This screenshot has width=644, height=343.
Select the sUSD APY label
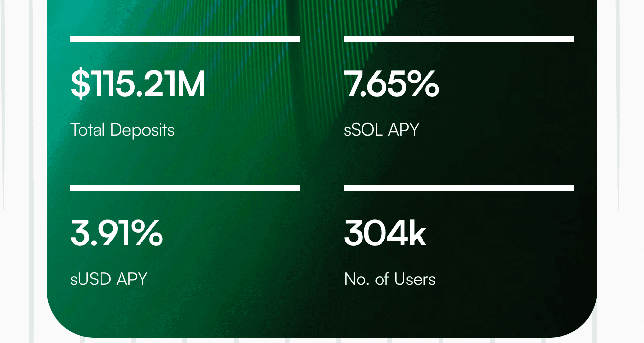[x=109, y=279]
